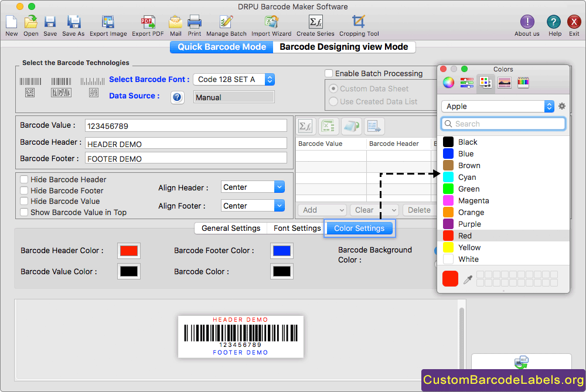The image size is (586, 392).
Task: Click the Save toolbar icon
Action: [x=50, y=22]
